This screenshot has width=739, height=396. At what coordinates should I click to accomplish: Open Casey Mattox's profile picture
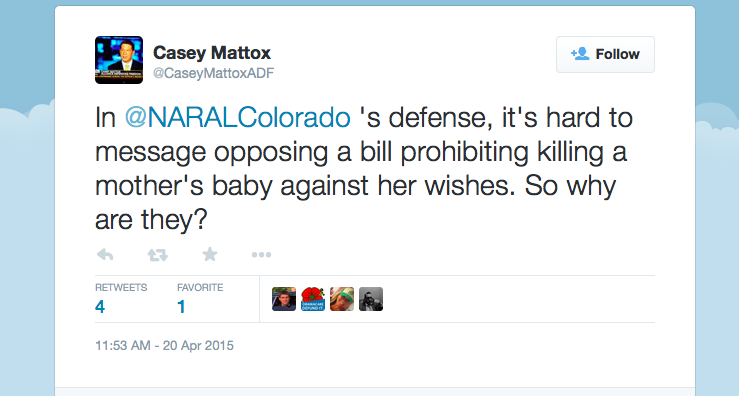[119, 60]
